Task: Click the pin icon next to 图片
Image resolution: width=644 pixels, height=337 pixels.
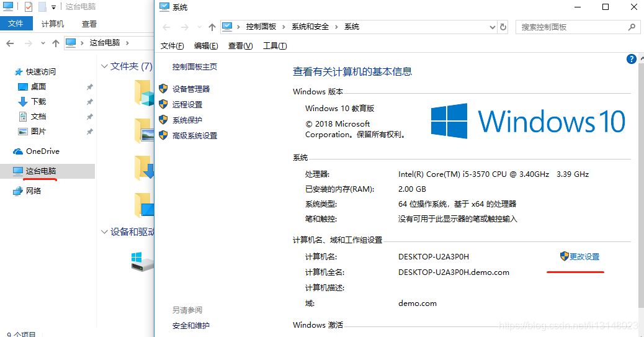Action: tap(89, 132)
